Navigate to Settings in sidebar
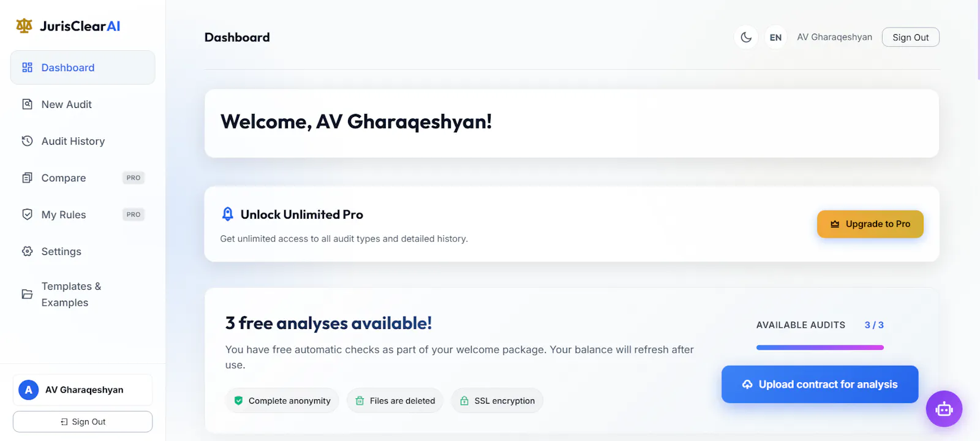The image size is (980, 441). [83, 251]
